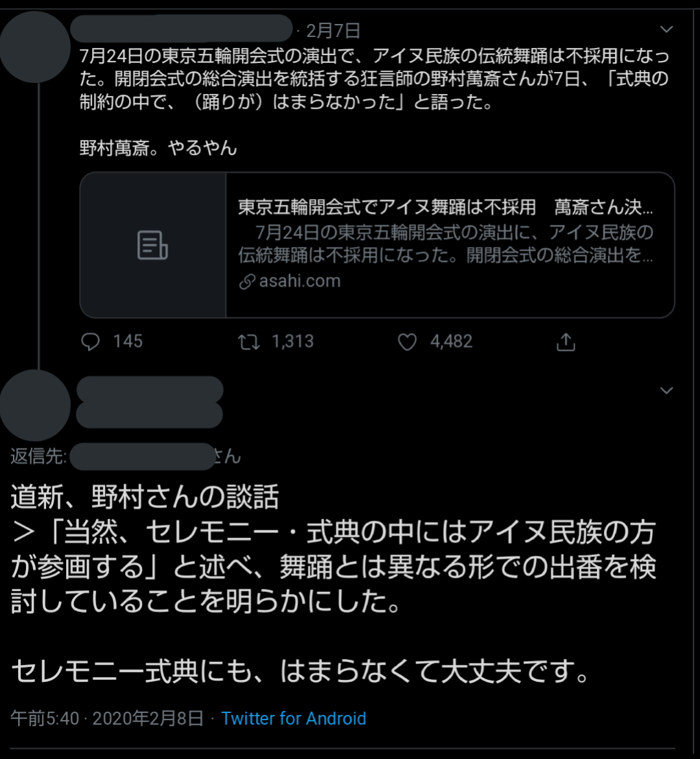
Task: Retweet the first tweet via arrows icon
Action: click(249, 342)
